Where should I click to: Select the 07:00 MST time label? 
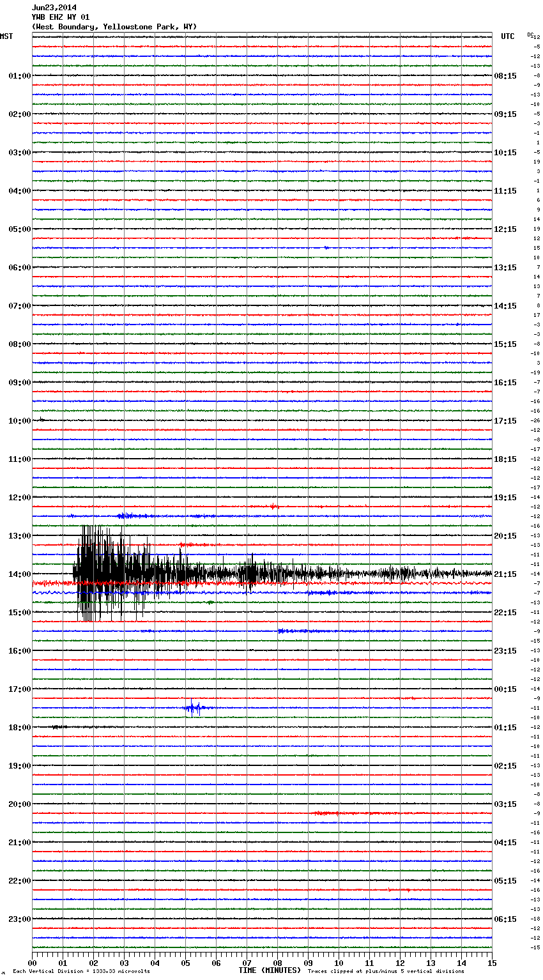pyautogui.click(x=20, y=306)
